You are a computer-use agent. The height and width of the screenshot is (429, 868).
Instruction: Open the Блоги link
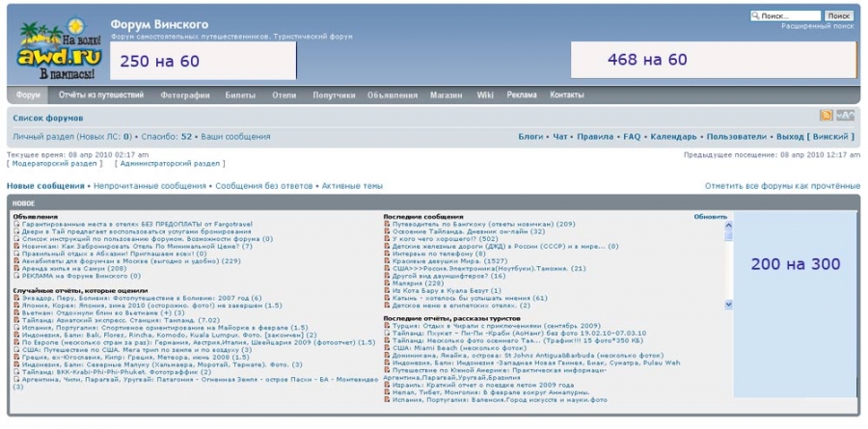click(x=530, y=136)
